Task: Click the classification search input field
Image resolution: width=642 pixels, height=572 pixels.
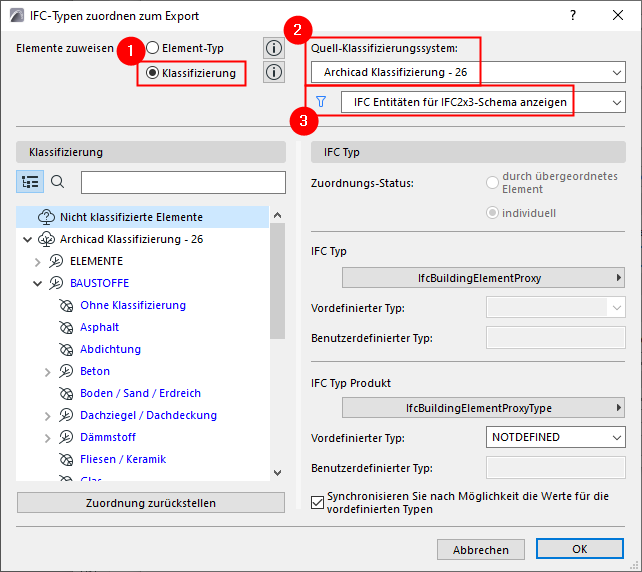Action: pos(183,182)
